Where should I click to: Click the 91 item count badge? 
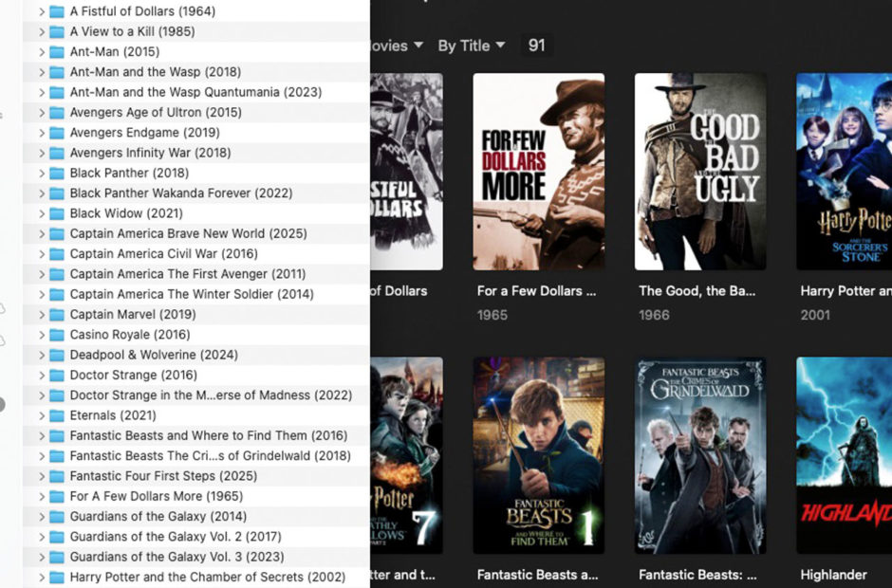coord(536,46)
